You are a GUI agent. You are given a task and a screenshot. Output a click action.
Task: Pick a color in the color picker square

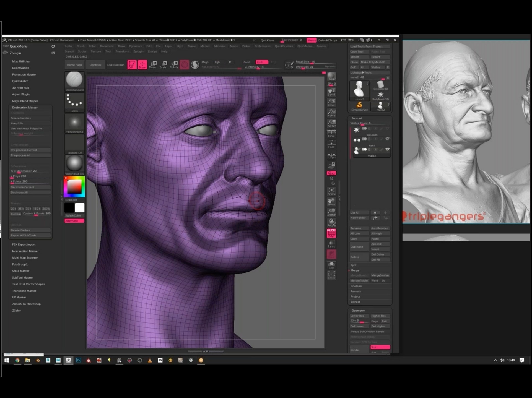click(x=74, y=186)
